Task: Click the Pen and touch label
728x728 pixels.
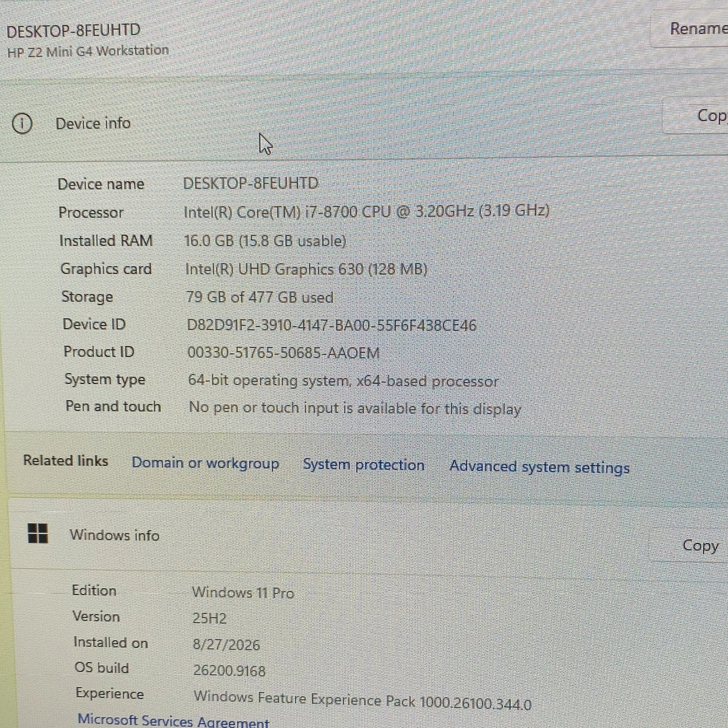Action: [x=113, y=406]
